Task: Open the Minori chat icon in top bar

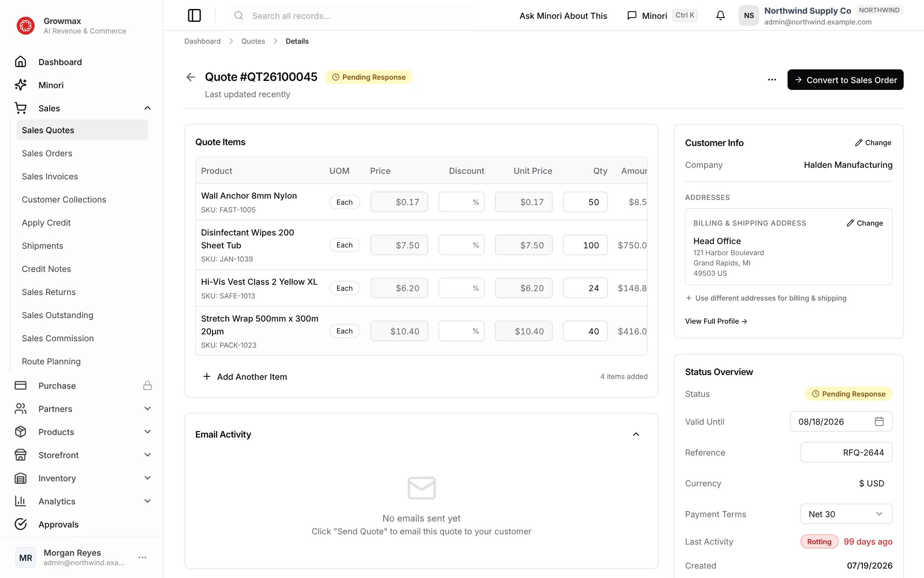Action: click(632, 15)
